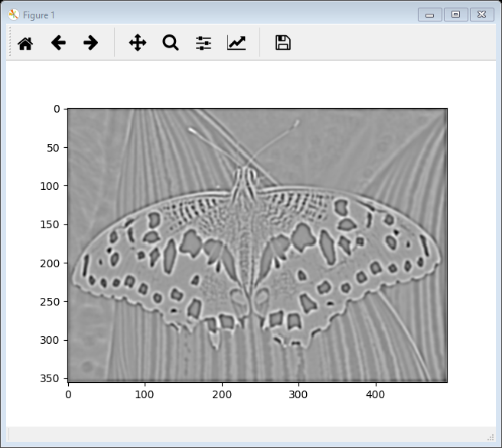Click the y-axis tick label 250
Image resolution: width=502 pixels, height=448 pixels.
click(x=50, y=302)
